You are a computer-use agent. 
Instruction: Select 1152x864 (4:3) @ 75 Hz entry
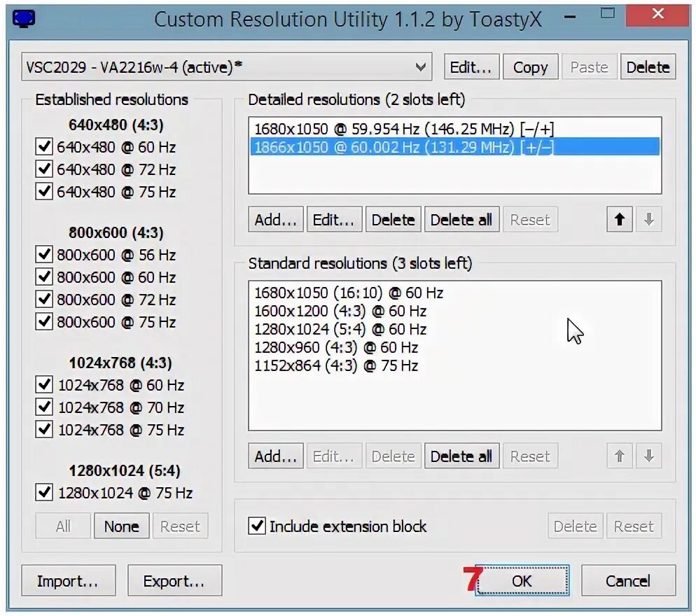click(x=455, y=365)
